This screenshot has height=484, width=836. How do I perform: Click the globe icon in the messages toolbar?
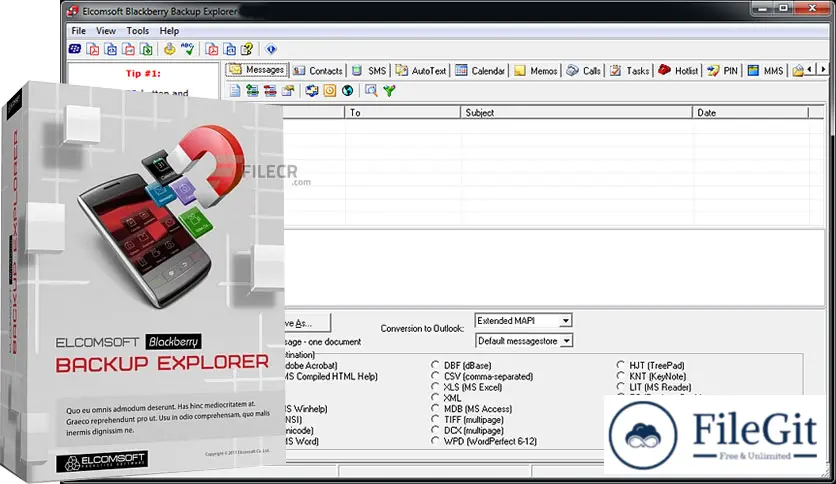pos(348,91)
